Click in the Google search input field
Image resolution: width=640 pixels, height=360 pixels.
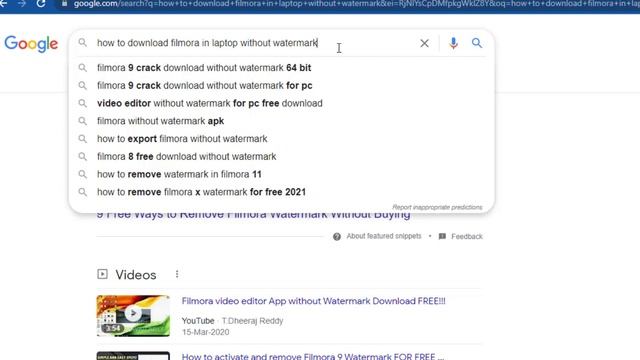coord(253,43)
